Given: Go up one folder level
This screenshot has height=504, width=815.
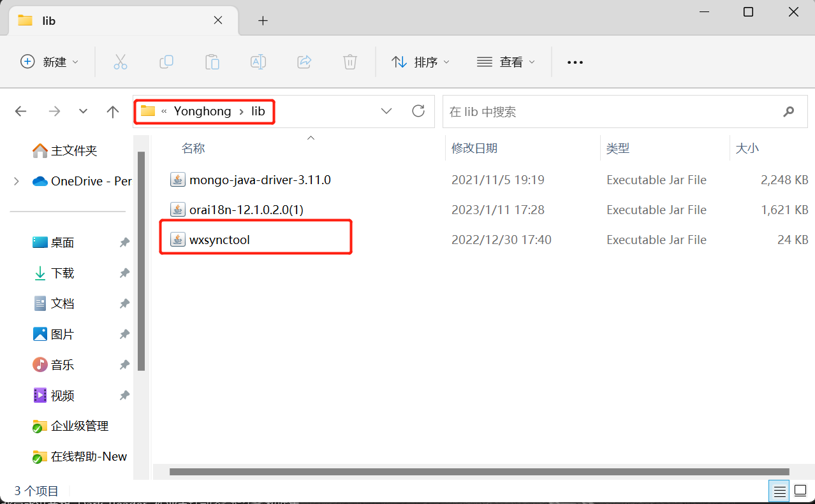Looking at the screenshot, I should point(113,112).
